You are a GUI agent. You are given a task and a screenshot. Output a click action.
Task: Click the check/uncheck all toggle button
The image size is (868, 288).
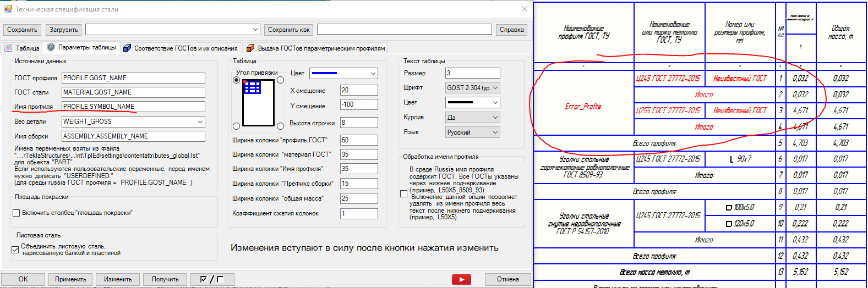(x=212, y=279)
